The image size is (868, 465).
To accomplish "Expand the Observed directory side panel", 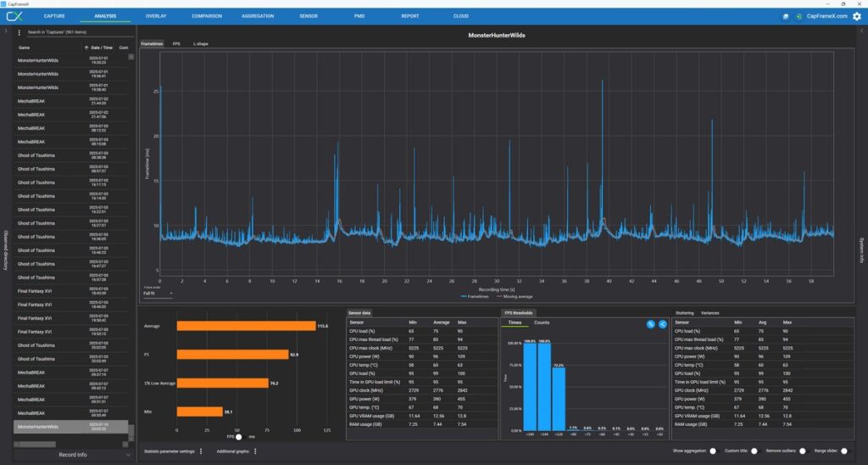I will click(6, 250).
